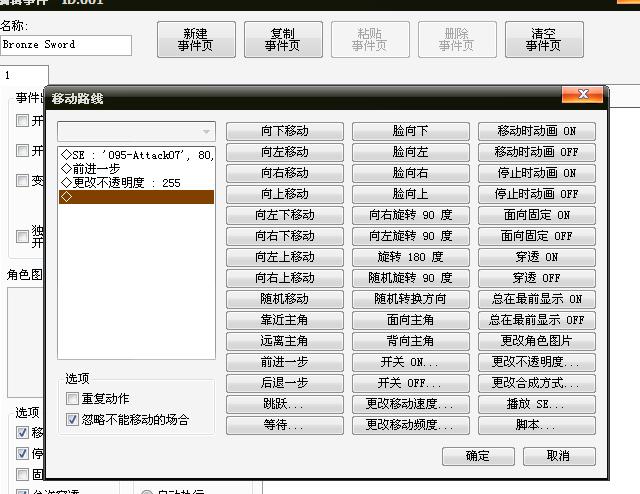Click the 后退一步 button
Image resolution: width=640 pixels, height=494 pixels.
[284, 383]
